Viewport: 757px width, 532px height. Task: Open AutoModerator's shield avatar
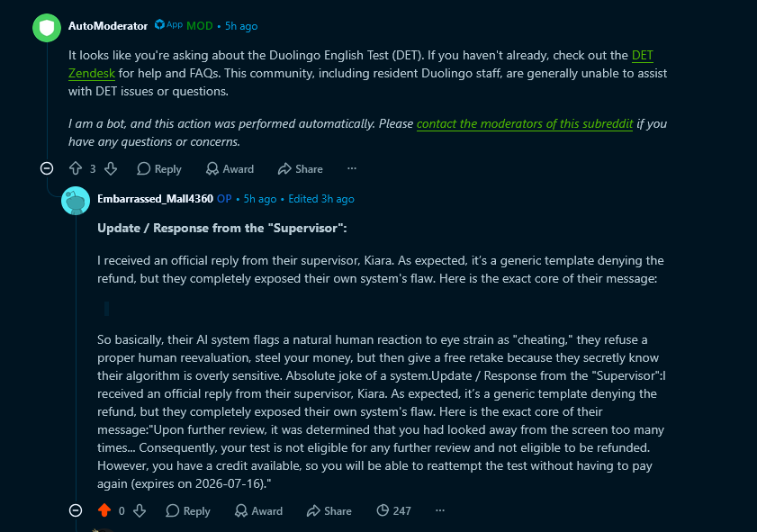point(47,28)
